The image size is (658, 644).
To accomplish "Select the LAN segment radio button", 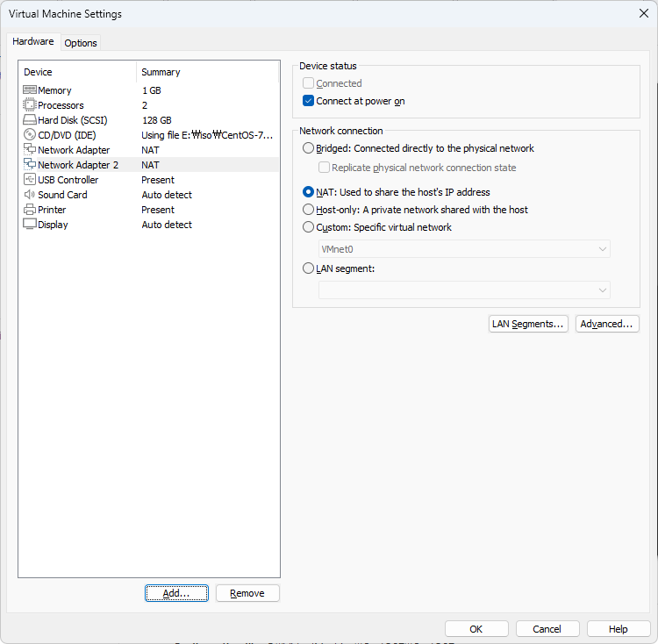I will tap(308, 268).
